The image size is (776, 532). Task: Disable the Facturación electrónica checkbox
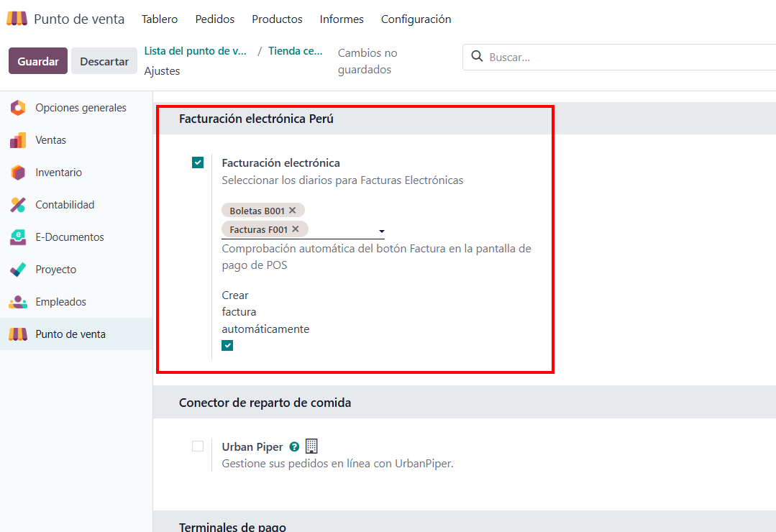(198, 162)
